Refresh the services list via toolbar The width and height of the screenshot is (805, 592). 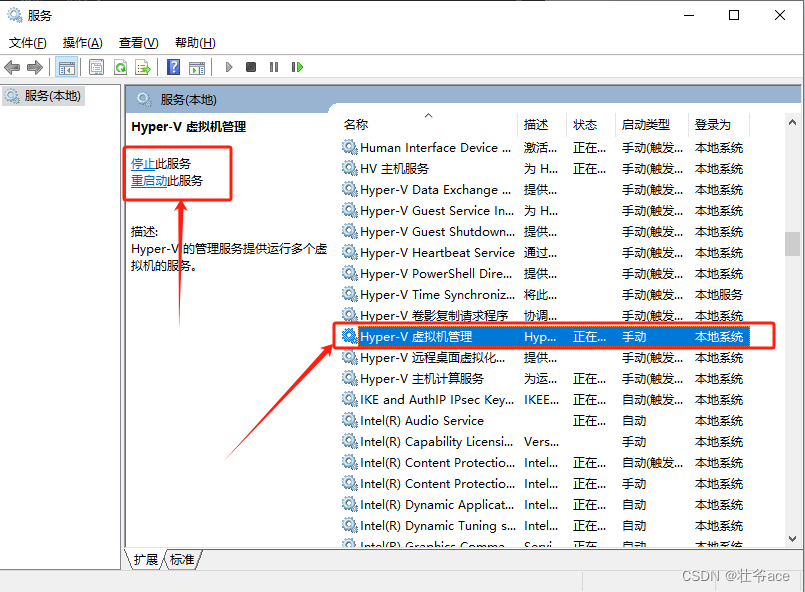point(120,67)
